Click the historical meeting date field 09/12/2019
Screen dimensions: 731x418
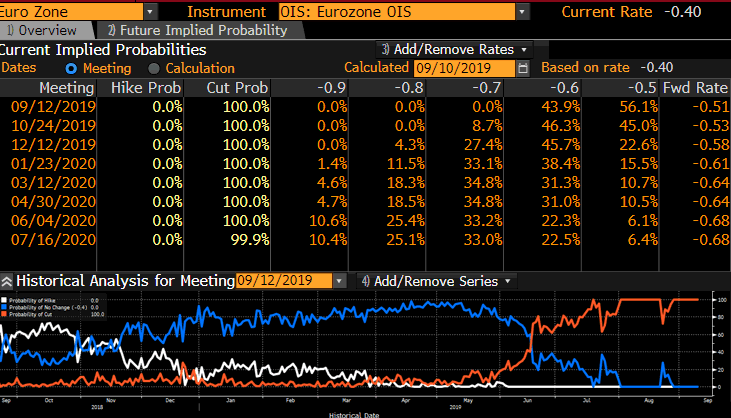point(284,281)
